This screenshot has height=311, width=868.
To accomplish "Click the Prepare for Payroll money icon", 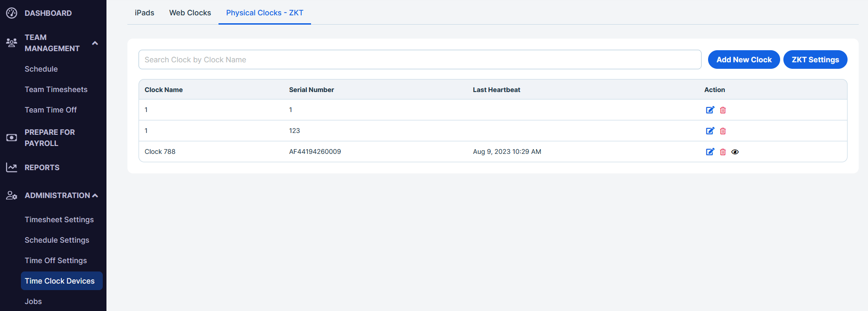I will [x=12, y=138].
